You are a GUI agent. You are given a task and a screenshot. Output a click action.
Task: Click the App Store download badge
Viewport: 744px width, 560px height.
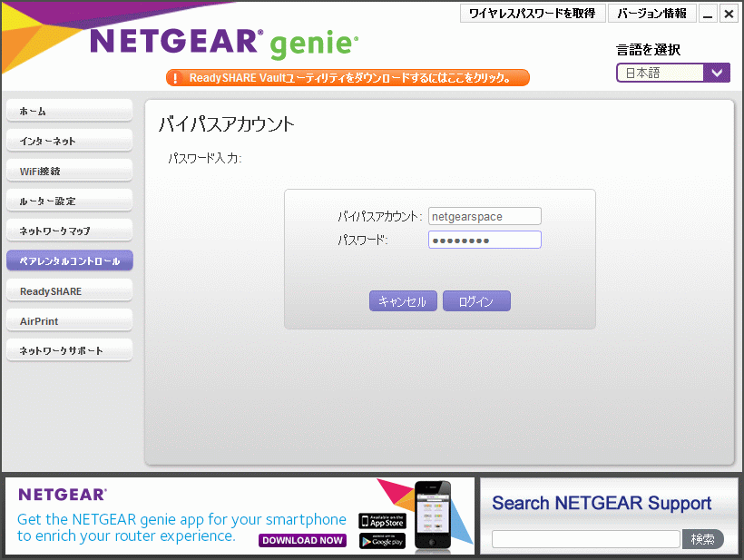(382, 520)
